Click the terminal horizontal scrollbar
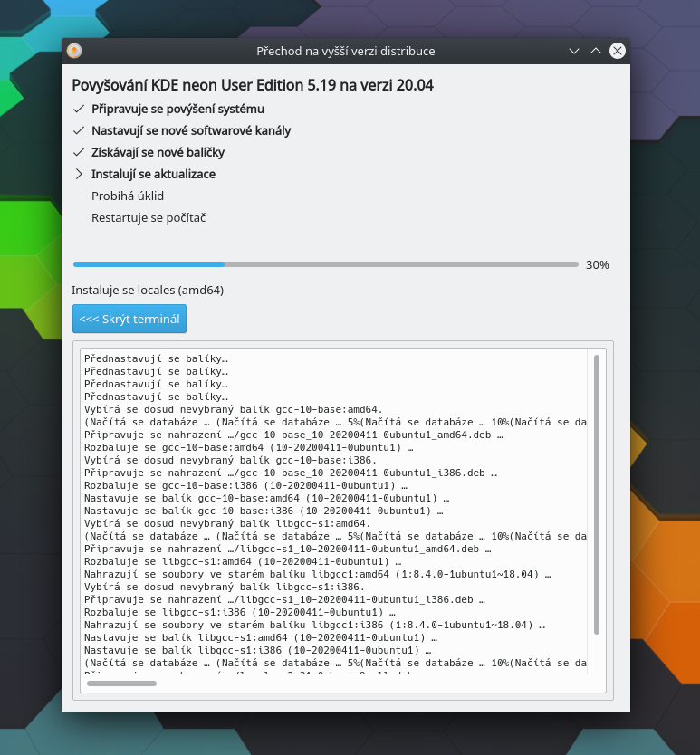Screen dimensions: 700x755 pos(122,683)
